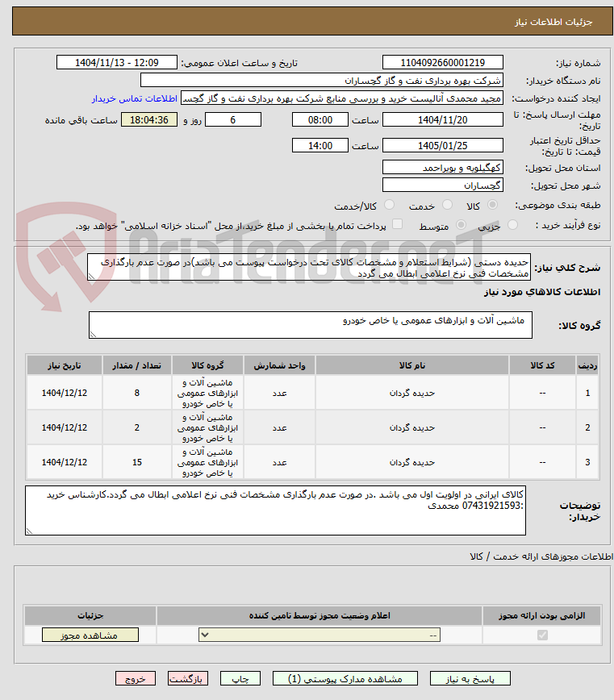The width and height of the screenshot is (614, 700).
Task: Click the general description text area
Action: click(309, 268)
